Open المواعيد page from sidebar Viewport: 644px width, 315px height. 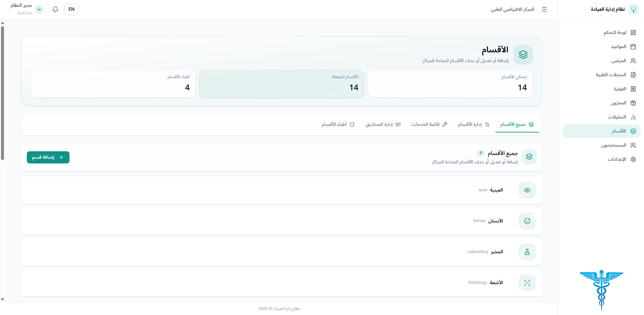tap(601, 47)
